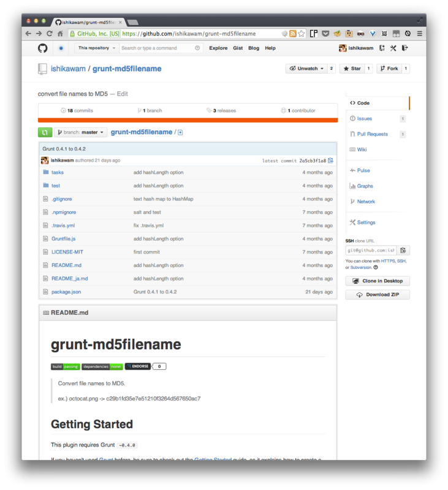Copy the latest commit SHA to clipboard
Image resolution: width=448 pixels, height=490 pixels.
click(x=330, y=160)
